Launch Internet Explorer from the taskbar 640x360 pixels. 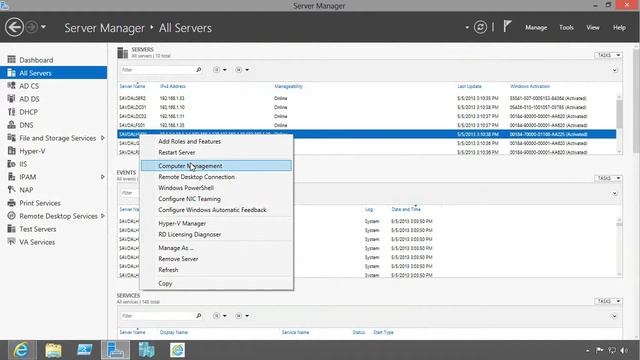coord(21,350)
